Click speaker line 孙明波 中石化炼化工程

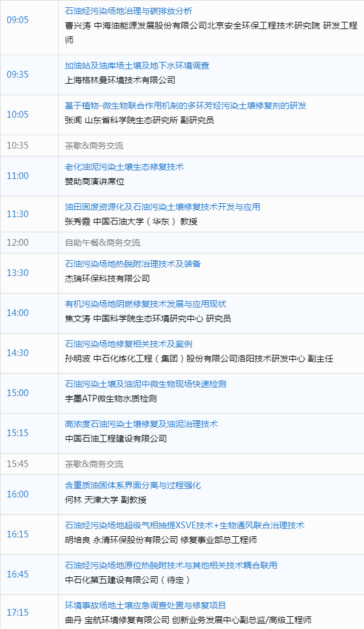pos(199,358)
